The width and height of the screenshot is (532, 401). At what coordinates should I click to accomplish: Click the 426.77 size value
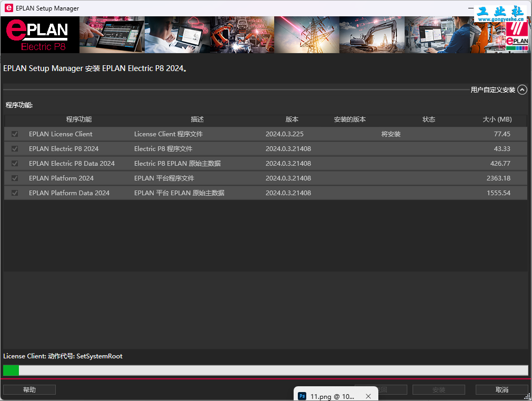500,164
